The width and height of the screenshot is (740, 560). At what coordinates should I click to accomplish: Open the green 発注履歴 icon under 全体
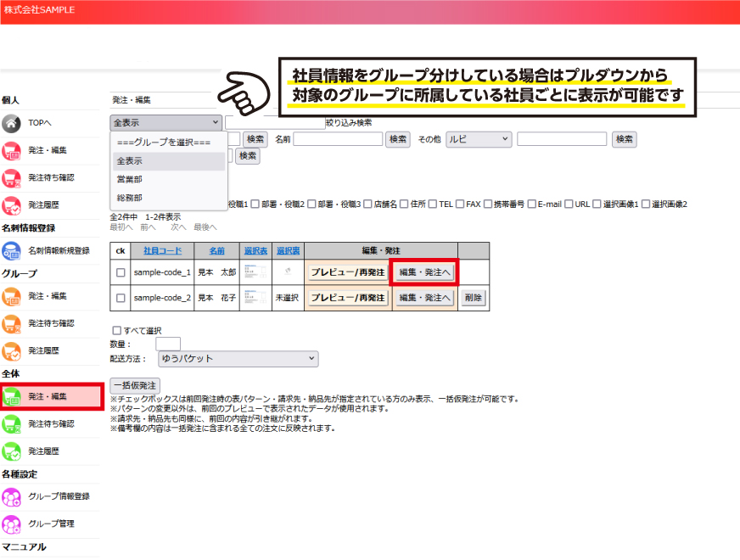11,451
